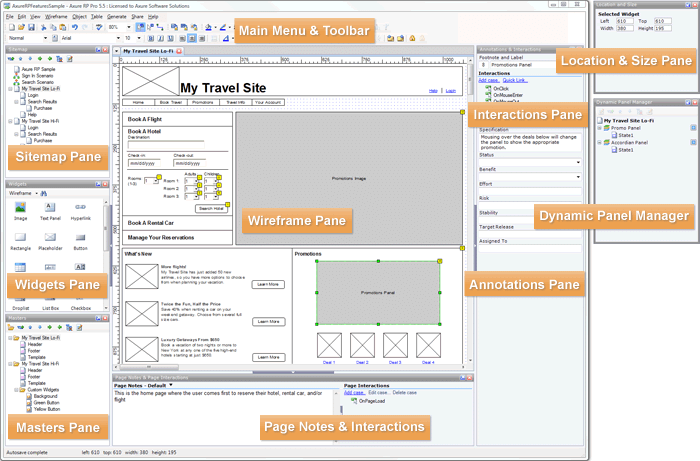The height and width of the screenshot is (461, 700).
Task: Select the table widget icon in Widgets pane
Action: (20, 267)
